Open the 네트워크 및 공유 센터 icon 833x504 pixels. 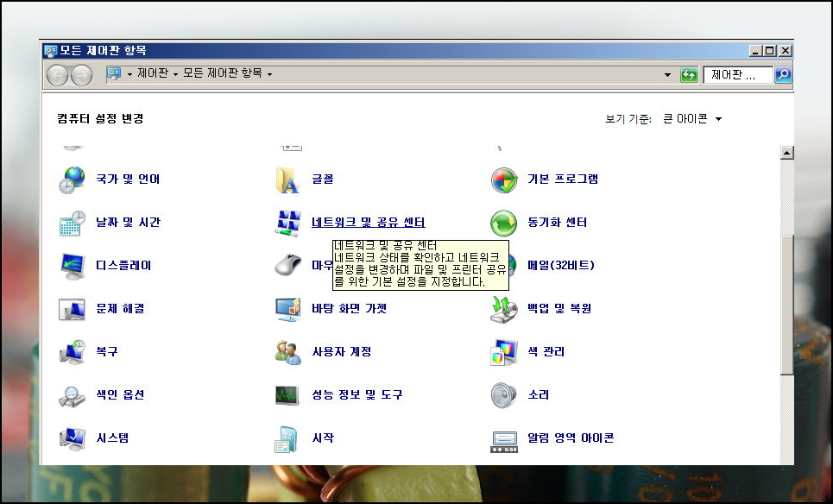pyautogui.click(x=287, y=223)
